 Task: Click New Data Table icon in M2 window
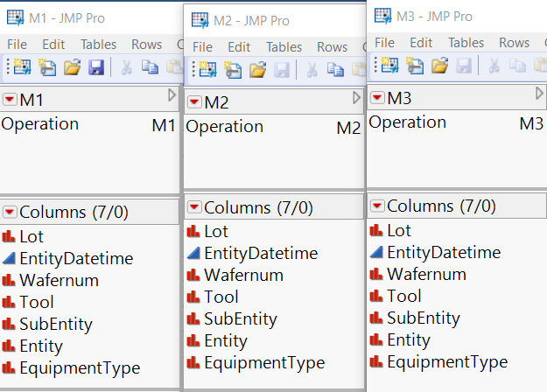(207, 69)
